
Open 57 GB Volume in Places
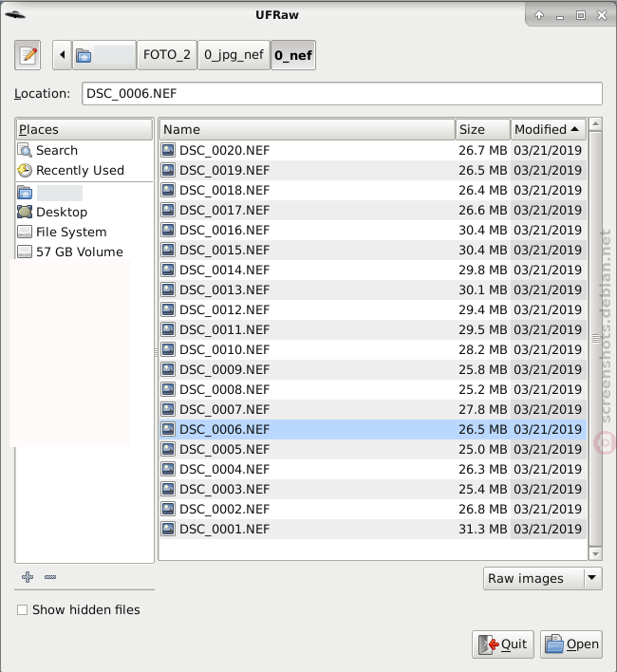click(x=80, y=252)
